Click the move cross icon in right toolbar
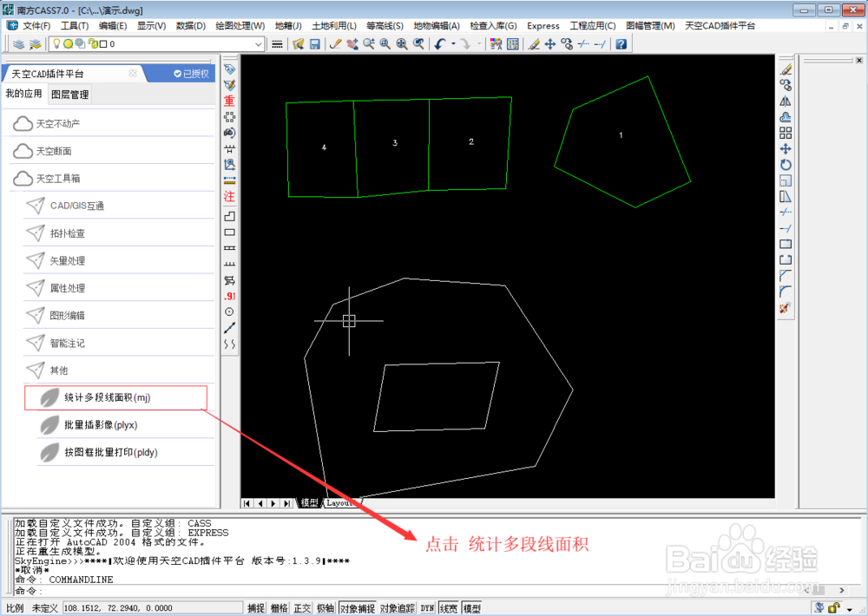The image size is (868, 616). (786, 149)
